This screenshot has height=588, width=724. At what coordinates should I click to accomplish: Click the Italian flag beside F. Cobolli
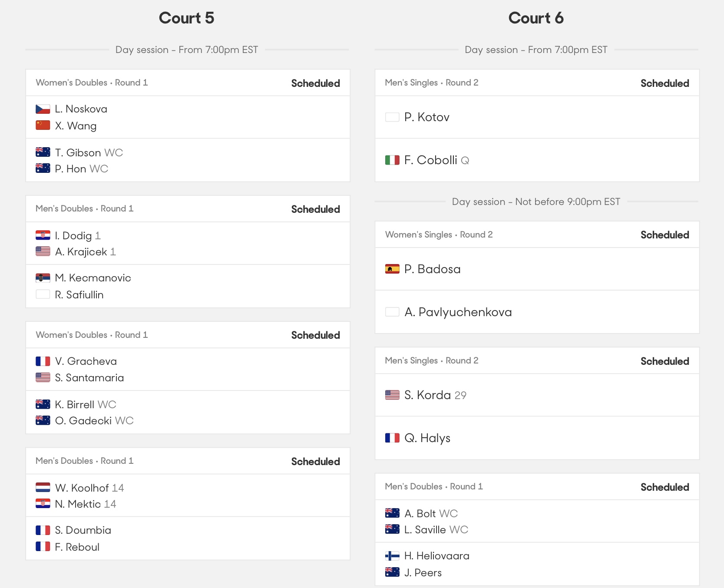392,160
